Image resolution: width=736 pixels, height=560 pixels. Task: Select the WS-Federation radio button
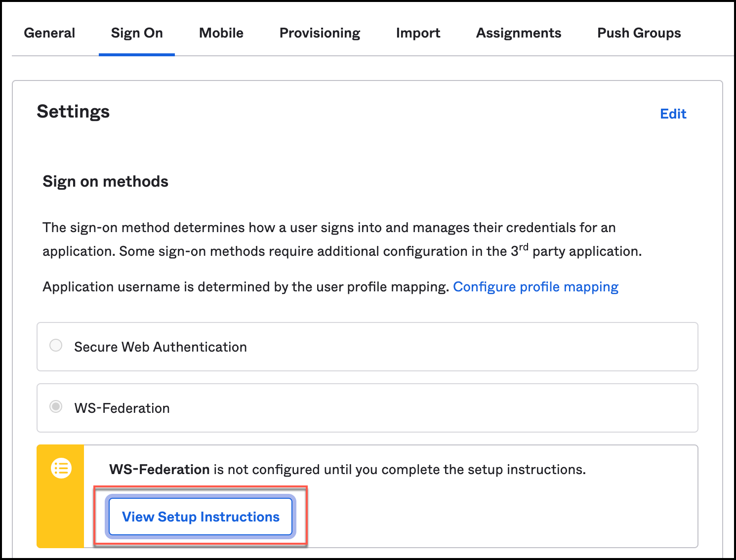[x=56, y=406]
